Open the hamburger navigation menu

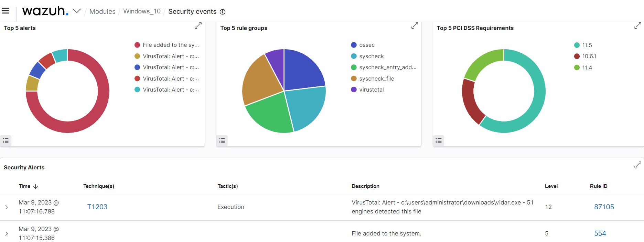pyautogui.click(x=6, y=11)
